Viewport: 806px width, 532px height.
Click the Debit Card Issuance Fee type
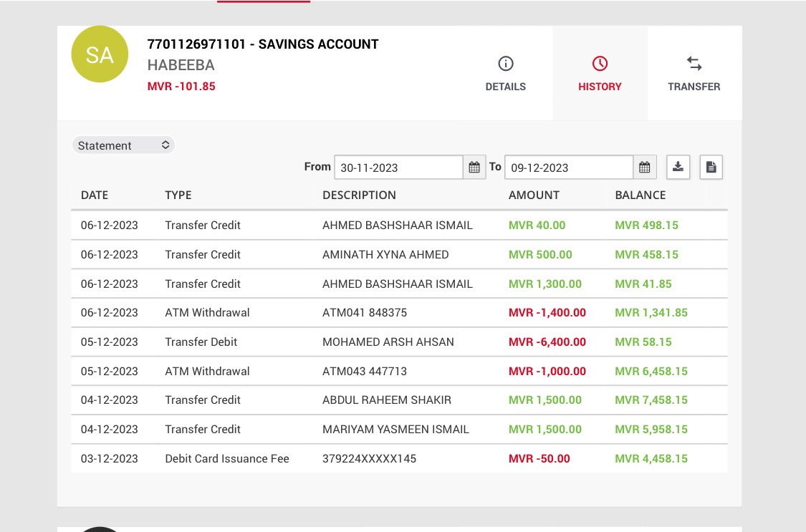[x=227, y=458]
